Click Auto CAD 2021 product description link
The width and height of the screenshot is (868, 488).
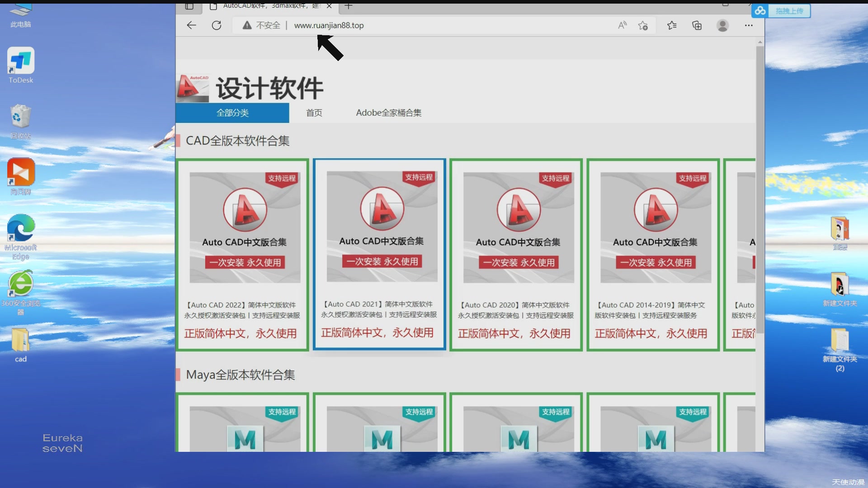click(379, 310)
